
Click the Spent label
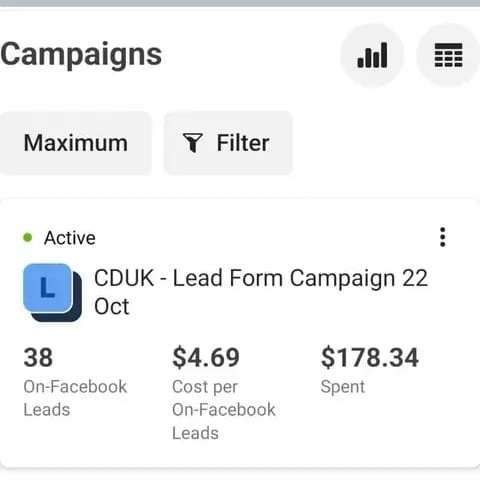[x=343, y=387]
